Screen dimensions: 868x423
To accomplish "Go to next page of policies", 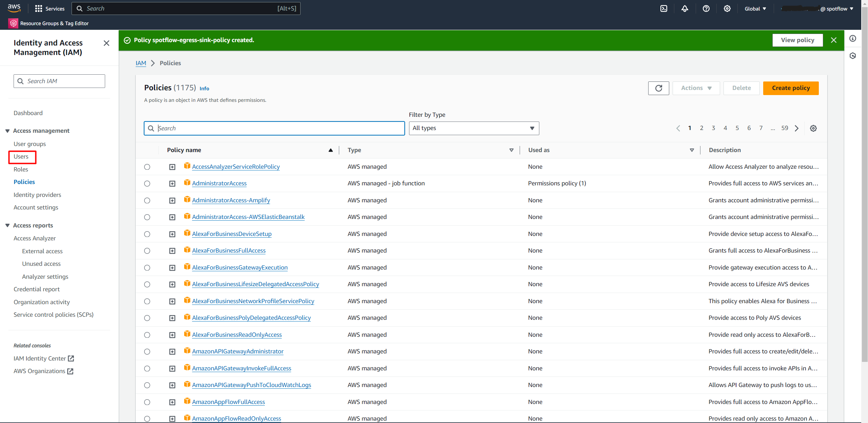I will point(797,128).
